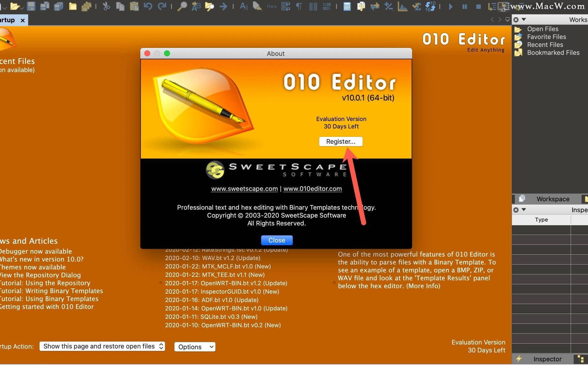Click the Checksum toolbar icon
Viewport: 588px width, 365px height.
[416, 6]
